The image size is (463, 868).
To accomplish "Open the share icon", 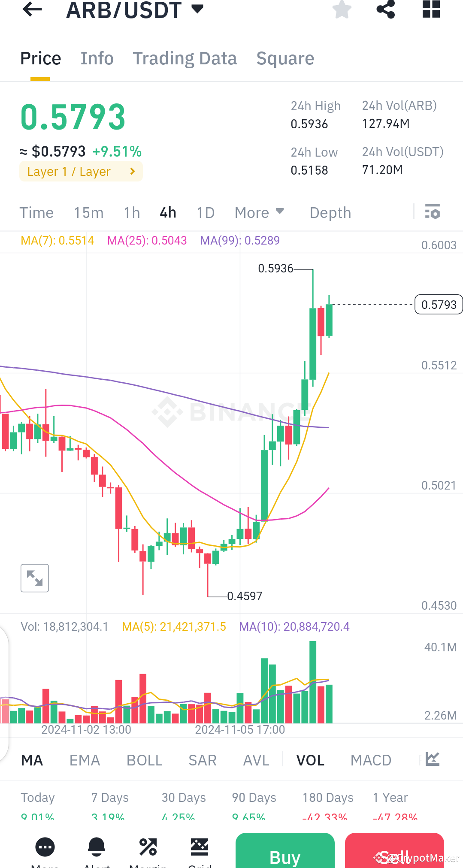I will coord(385,9).
